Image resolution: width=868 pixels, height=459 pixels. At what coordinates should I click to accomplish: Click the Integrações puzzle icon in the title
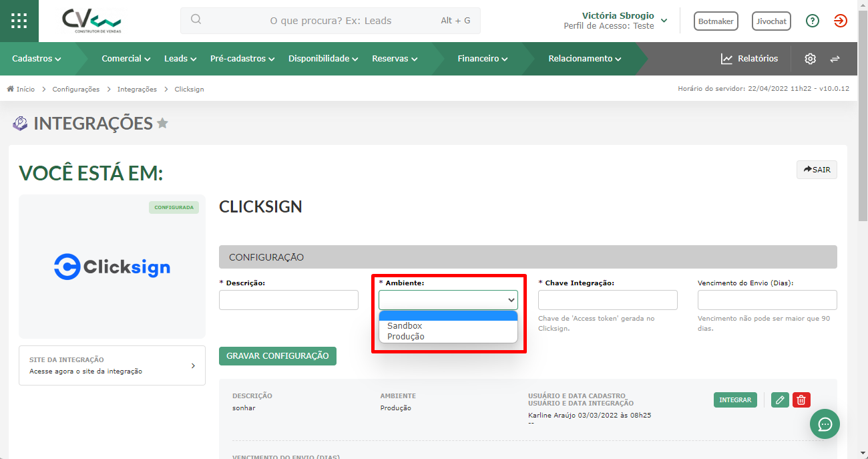[x=21, y=124]
